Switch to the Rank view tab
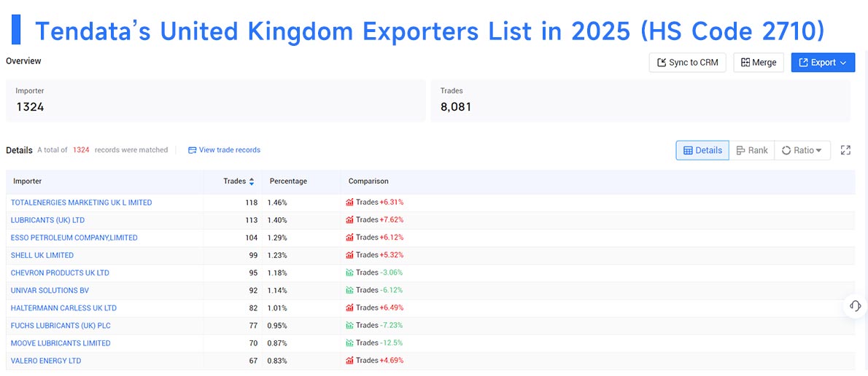This screenshot has height=376, width=868. (752, 150)
